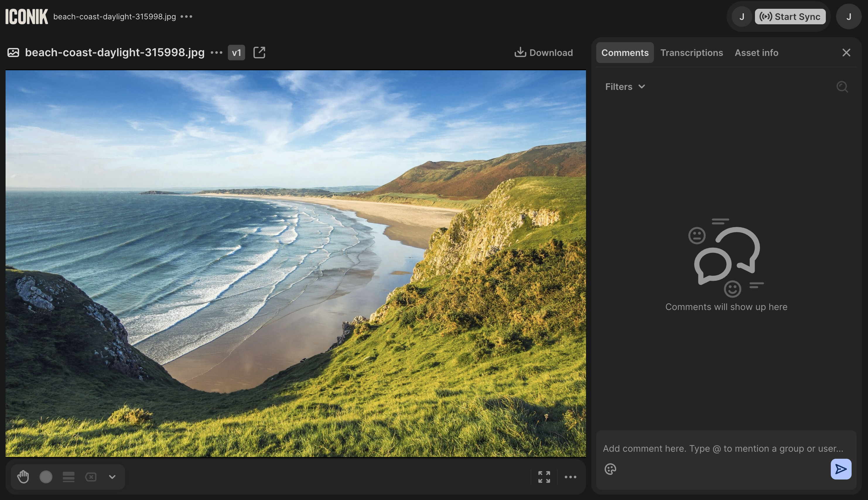
Task: Search comments with magnifier icon
Action: tap(842, 87)
